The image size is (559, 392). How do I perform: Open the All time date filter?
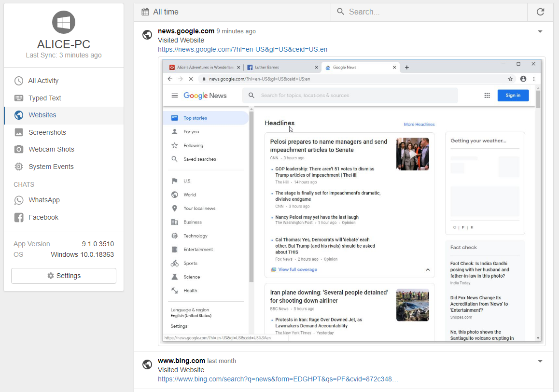click(x=232, y=12)
